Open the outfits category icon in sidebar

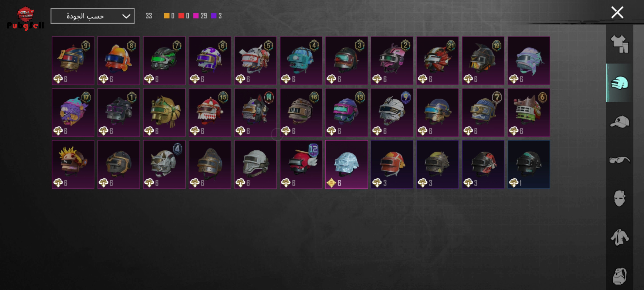(619, 44)
